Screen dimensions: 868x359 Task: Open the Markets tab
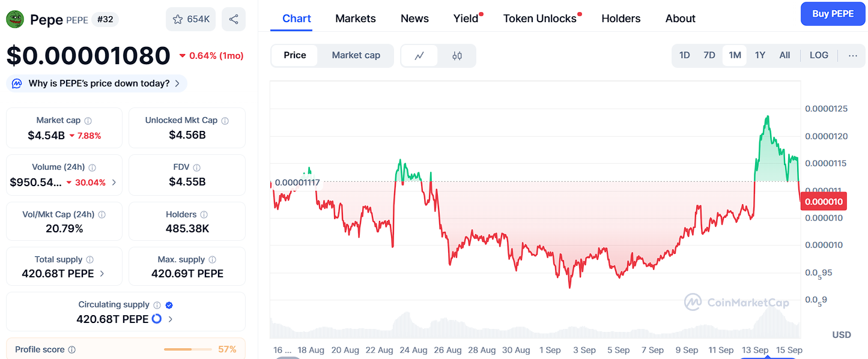(x=356, y=19)
